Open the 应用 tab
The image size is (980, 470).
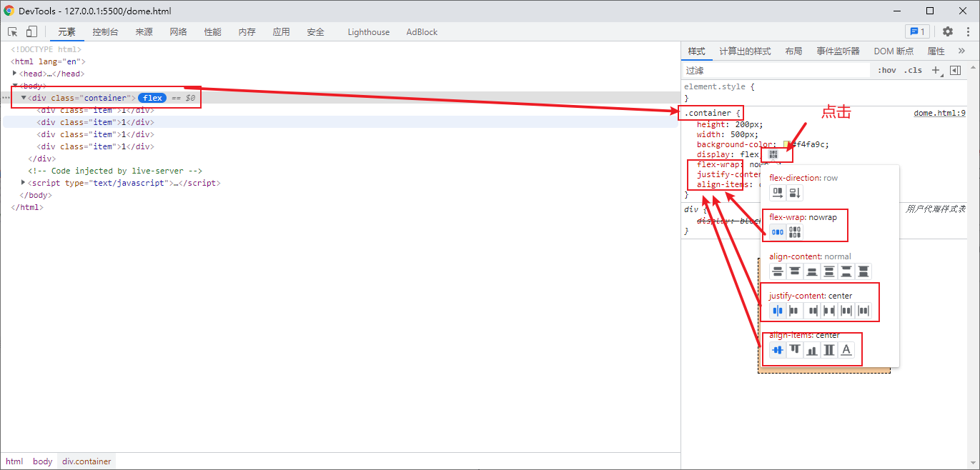click(281, 31)
